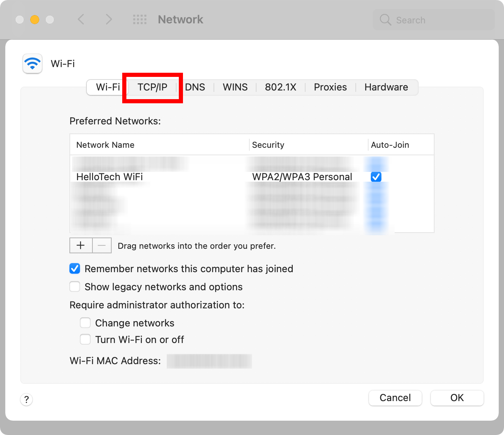
Task: Check the Change networks authorization box
Action: [x=85, y=323]
